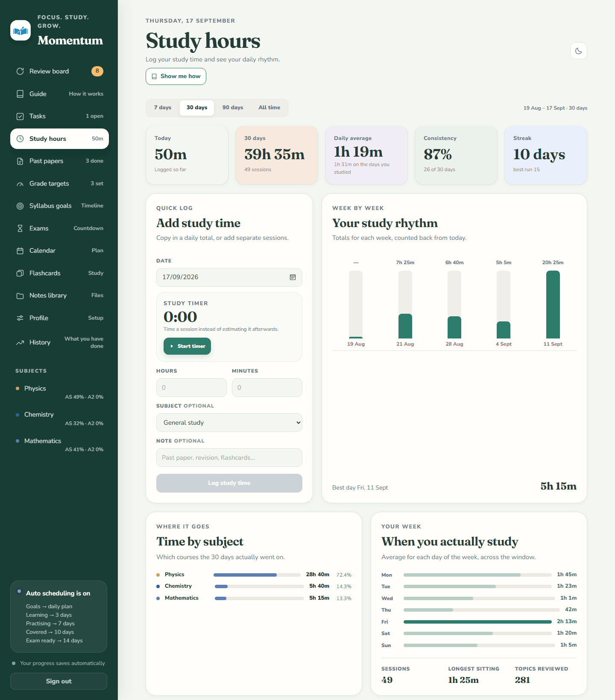Select the 30 days range tab

pyautogui.click(x=197, y=108)
